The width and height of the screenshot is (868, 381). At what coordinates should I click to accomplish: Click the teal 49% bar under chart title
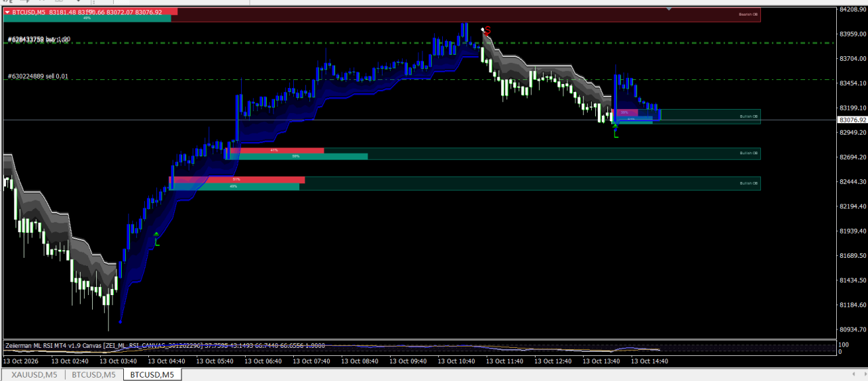pyautogui.click(x=87, y=18)
